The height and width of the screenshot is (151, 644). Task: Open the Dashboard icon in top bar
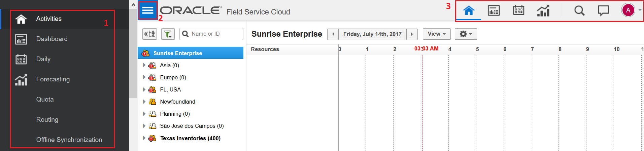point(494,11)
